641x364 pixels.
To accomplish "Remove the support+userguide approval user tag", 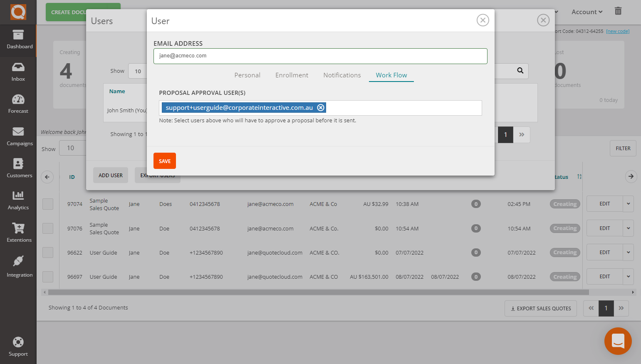I will 321,108.
